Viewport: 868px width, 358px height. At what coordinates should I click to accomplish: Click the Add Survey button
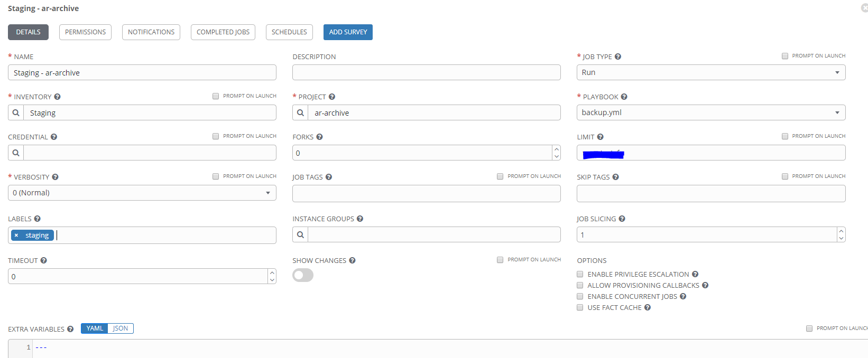tap(348, 32)
